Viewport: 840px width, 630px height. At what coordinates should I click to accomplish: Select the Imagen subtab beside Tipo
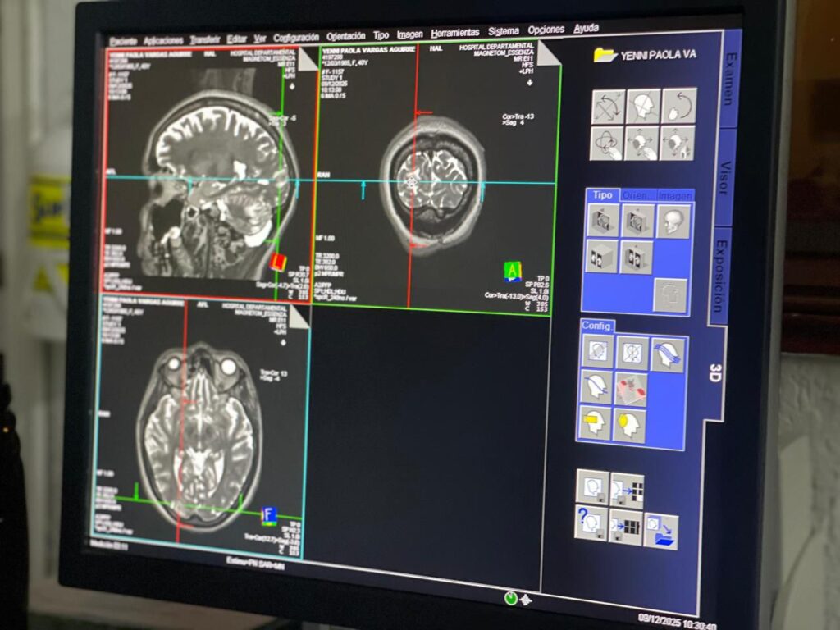[674, 196]
